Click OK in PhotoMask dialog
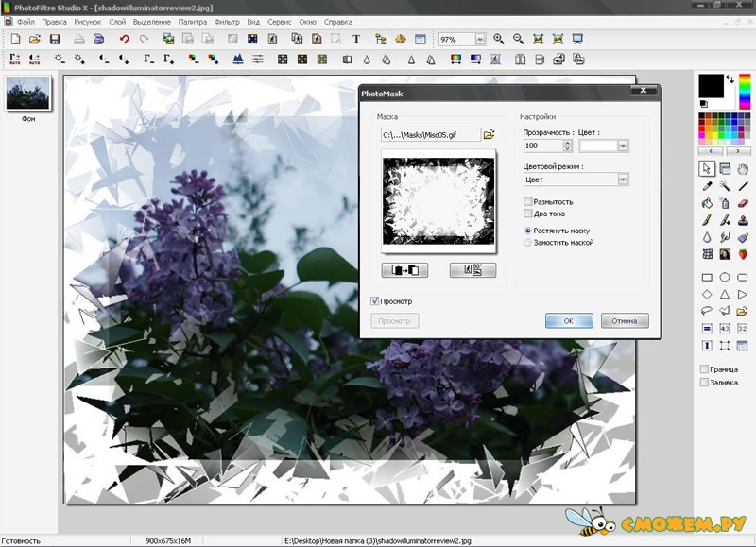Screen dimensions: 756x547 coord(569,320)
